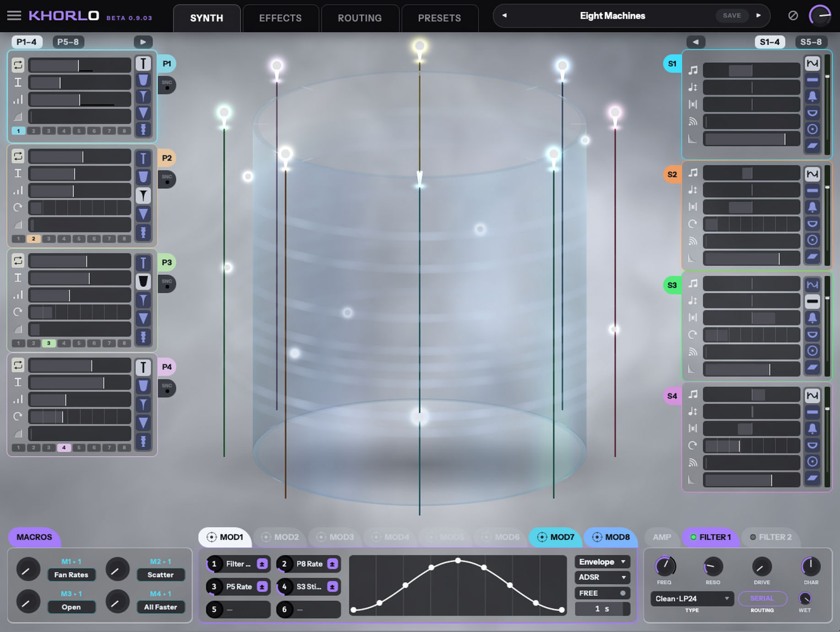The width and height of the screenshot is (840, 632).
Task: Go to the previous preset with left arrow
Action: point(504,15)
